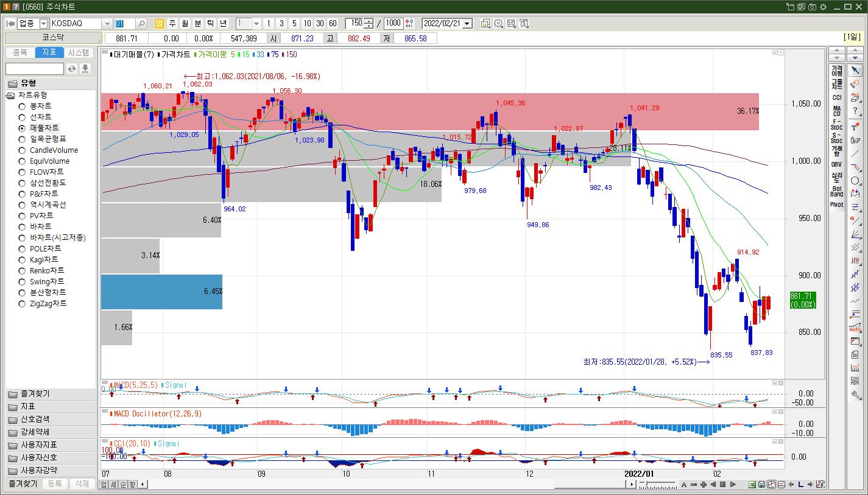Switch to the 시스템 tab
The width and height of the screenshot is (868, 495).
click(x=79, y=52)
